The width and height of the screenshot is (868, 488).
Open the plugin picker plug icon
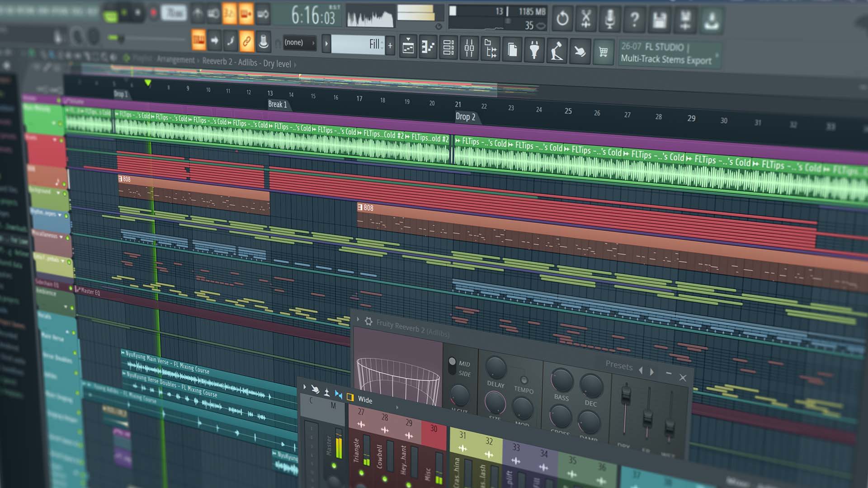pyautogui.click(x=534, y=50)
